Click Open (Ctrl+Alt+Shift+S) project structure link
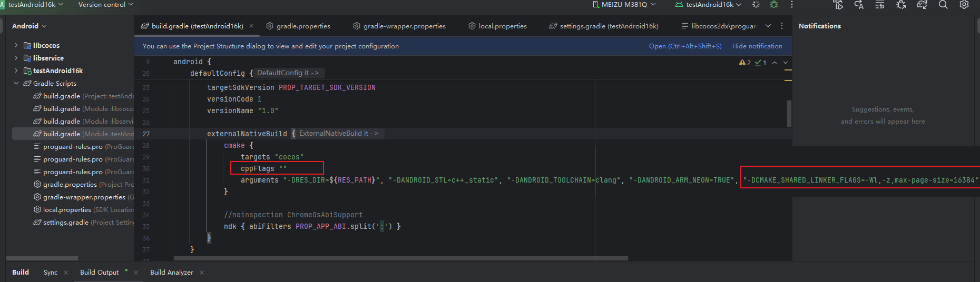Screen dimensions: 980x282 click(685, 46)
